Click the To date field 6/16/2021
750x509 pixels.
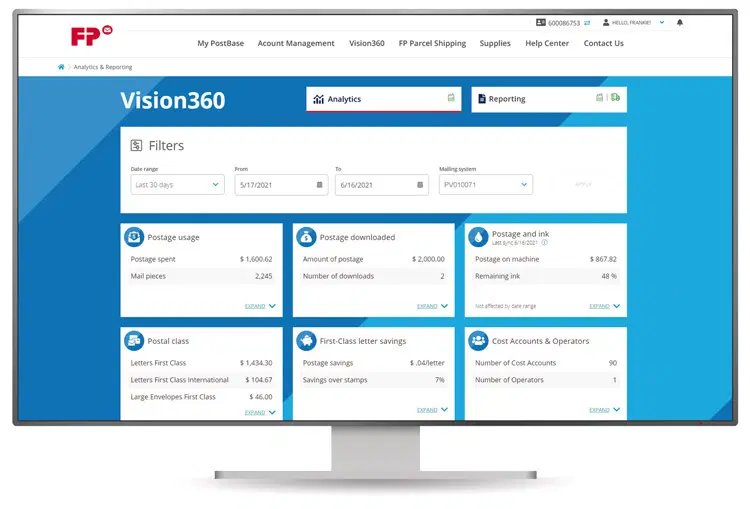[382, 185]
